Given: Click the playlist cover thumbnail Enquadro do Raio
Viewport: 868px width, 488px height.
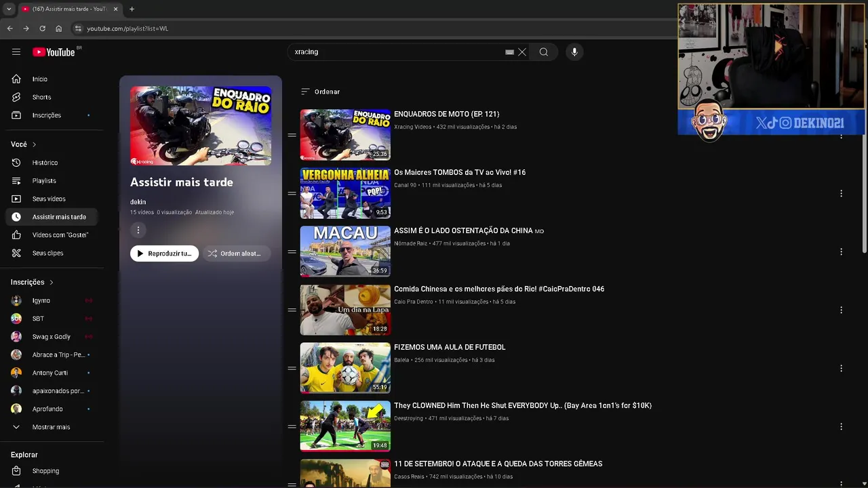Looking at the screenshot, I should pos(201,125).
